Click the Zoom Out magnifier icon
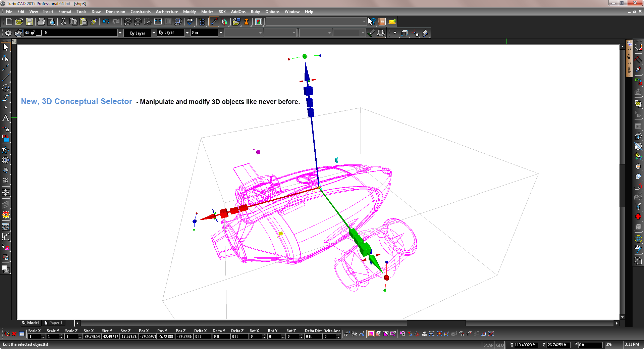644x349 pixels. [138, 22]
